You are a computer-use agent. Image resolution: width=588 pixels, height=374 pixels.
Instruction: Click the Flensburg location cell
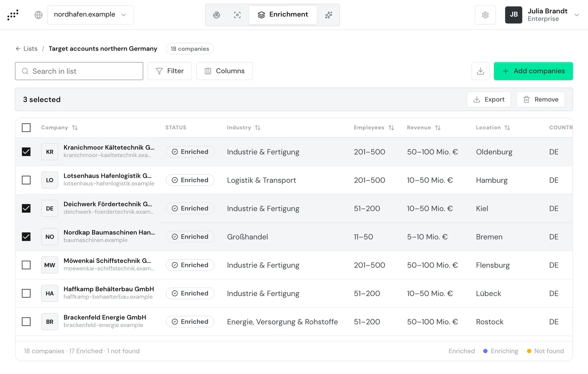[493, 265]
